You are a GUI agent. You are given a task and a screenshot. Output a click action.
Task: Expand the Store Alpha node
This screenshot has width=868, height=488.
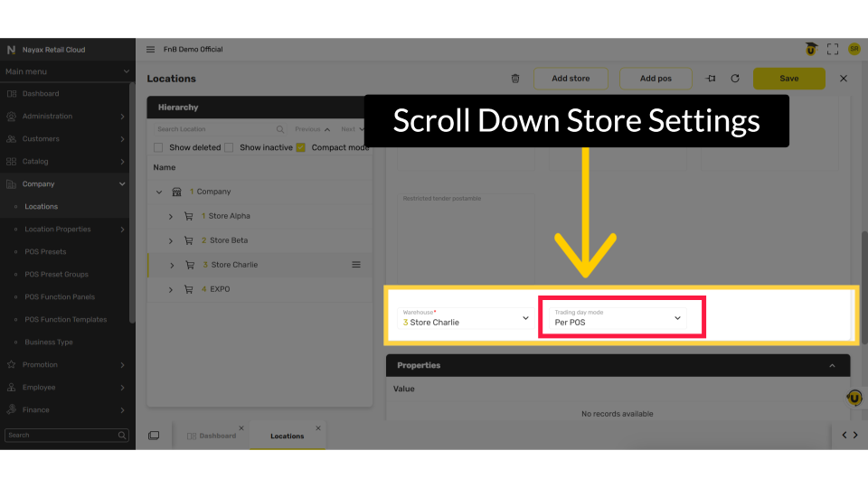[x=171, y=216]
